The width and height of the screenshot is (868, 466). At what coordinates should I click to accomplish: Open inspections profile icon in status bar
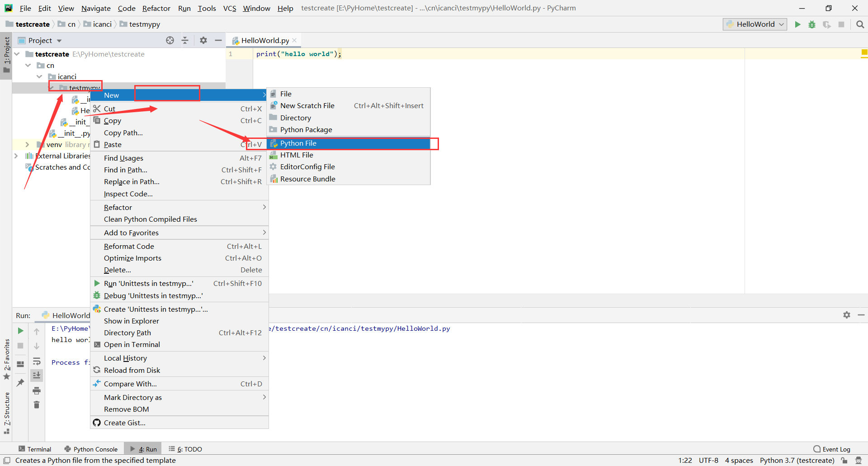tap(859, 461)
